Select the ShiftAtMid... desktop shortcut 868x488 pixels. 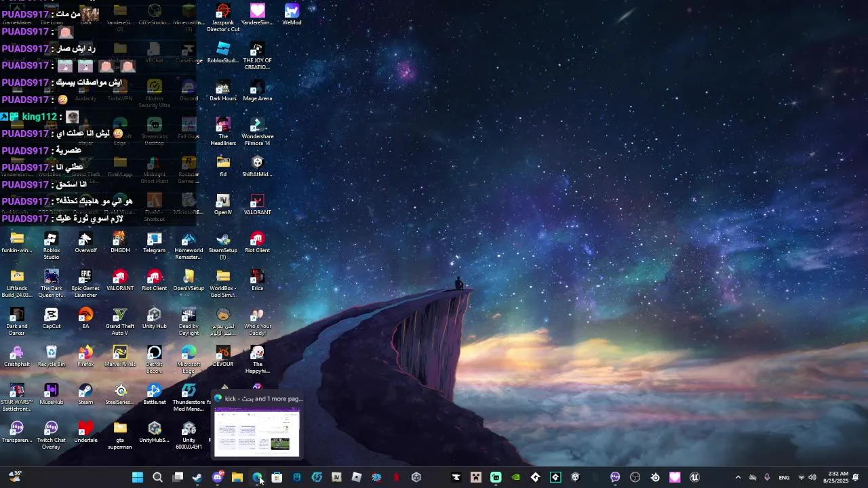click(x=257, y=167)
